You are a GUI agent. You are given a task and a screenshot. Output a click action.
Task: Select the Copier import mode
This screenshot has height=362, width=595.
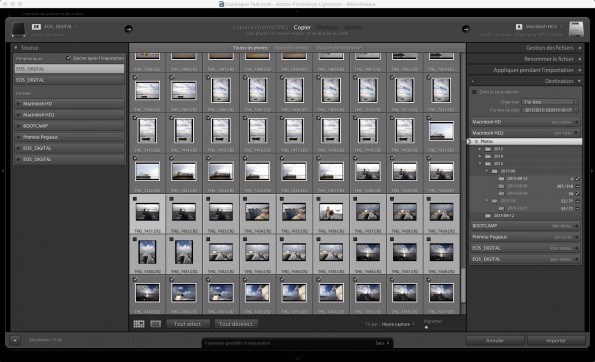pyautogui.click(x=302, y=27)
